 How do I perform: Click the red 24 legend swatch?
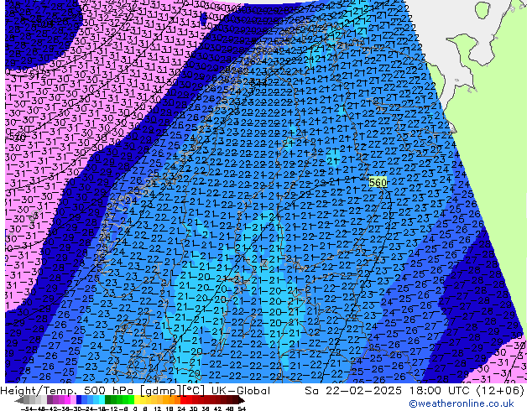pyautogui.click(x=183, y=401)
